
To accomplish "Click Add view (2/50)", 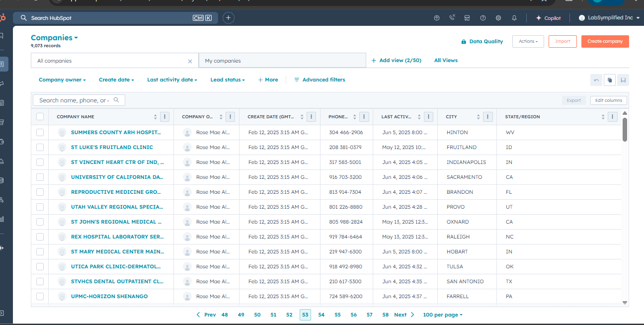I will 397,61.
